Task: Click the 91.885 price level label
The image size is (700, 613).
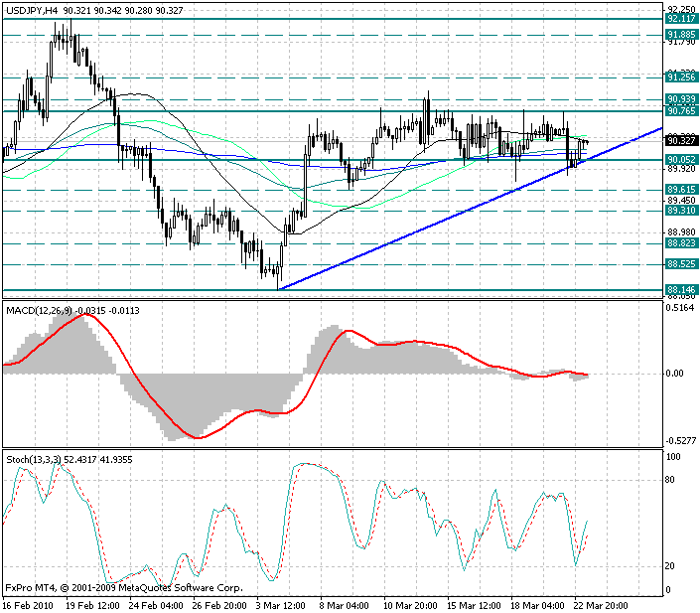Action: click(680, 34)
